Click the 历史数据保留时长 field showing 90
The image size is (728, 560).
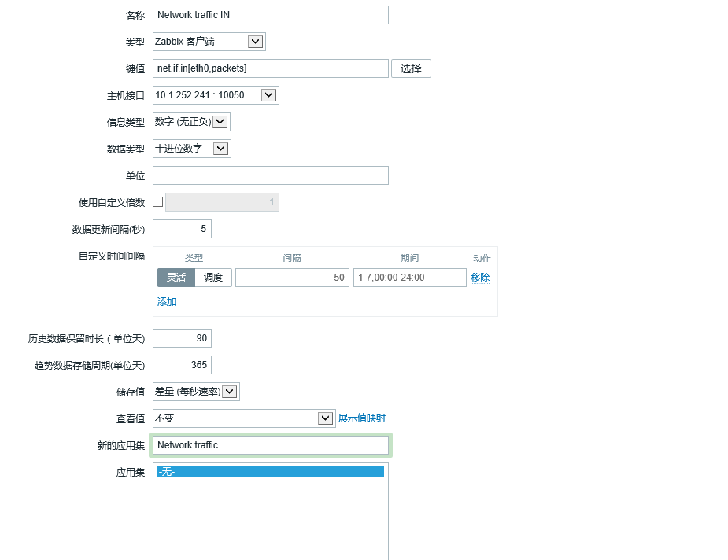[x=182, y=338]
